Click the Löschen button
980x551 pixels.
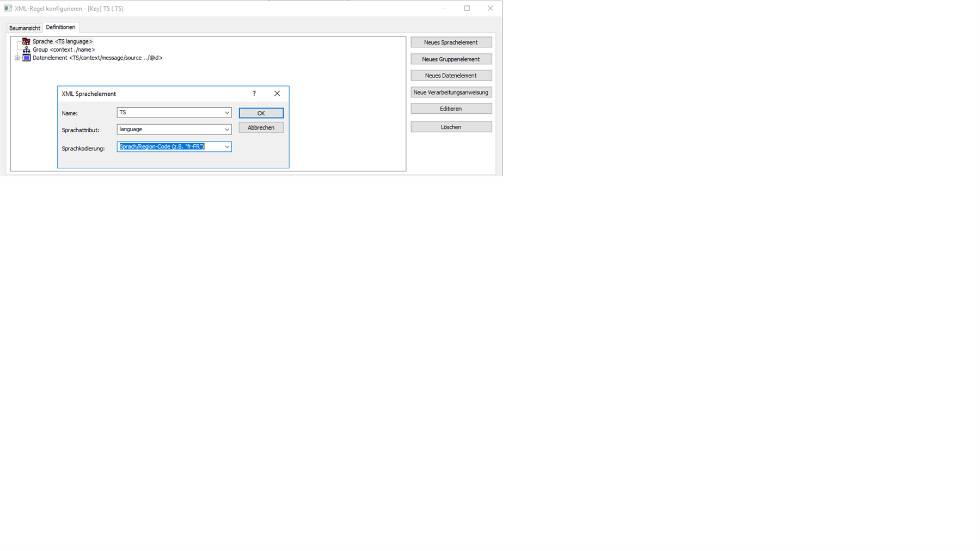451,127
